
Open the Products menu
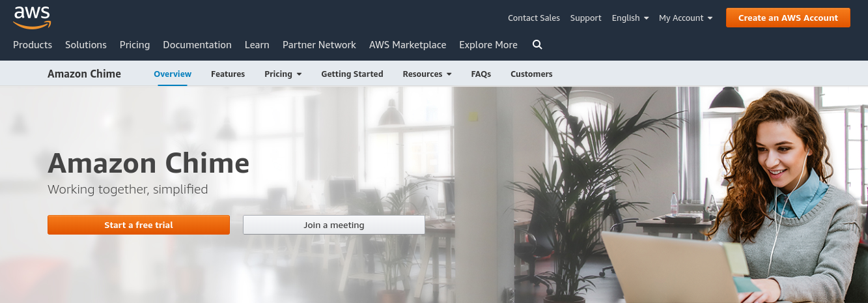point(33,45)
